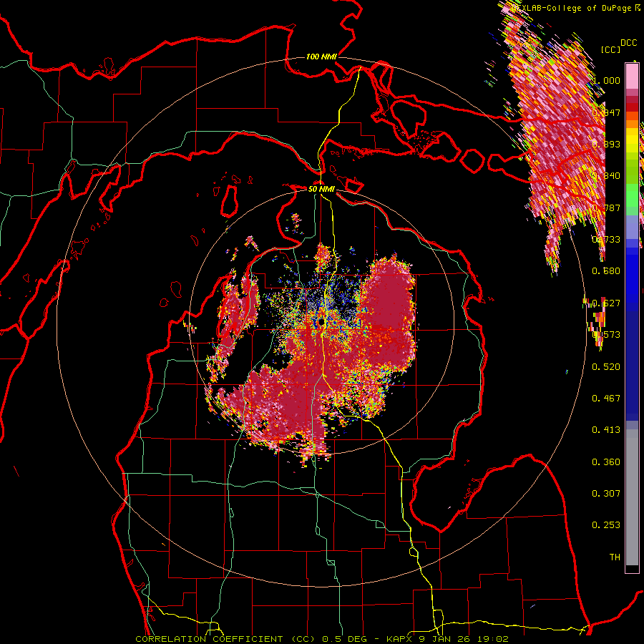Click the 0.307 legend value
The height and width of the screenshot is (644, 644).
click(606, 494)
